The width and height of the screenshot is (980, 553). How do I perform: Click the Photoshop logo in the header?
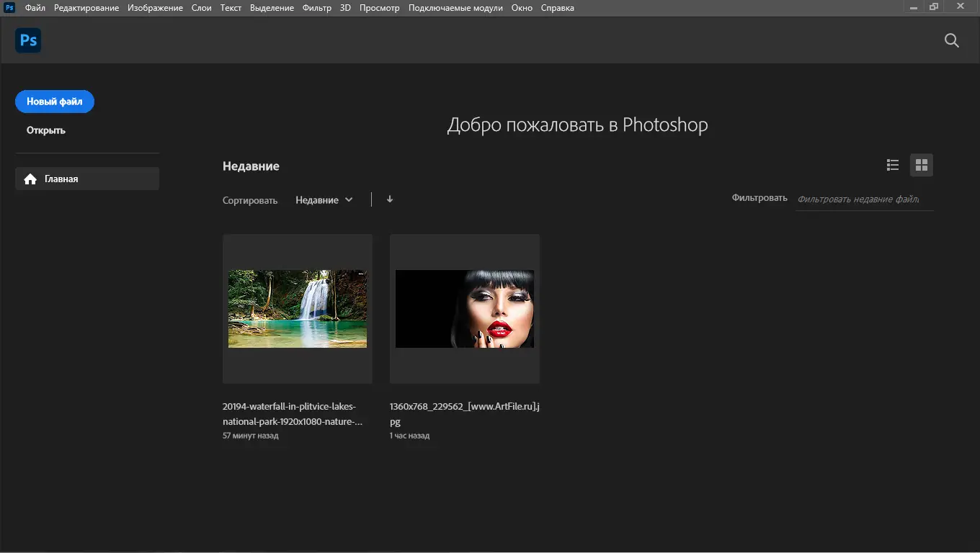click(28, 40)
